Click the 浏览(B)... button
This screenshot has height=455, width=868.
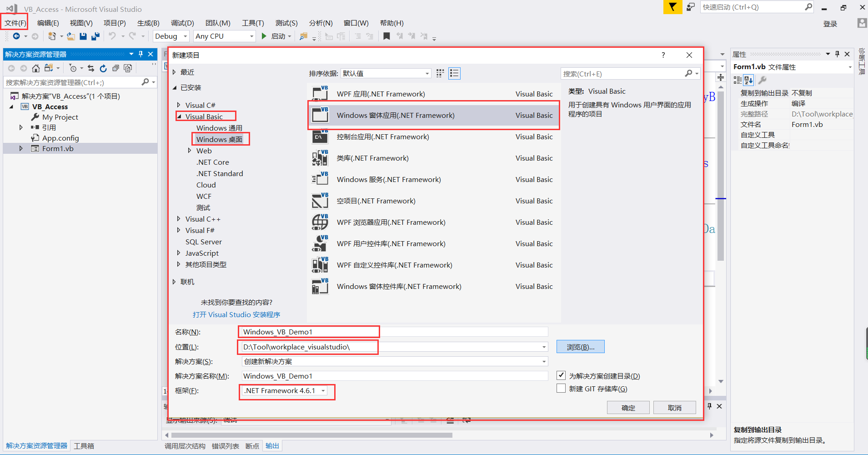pos(580,346)
